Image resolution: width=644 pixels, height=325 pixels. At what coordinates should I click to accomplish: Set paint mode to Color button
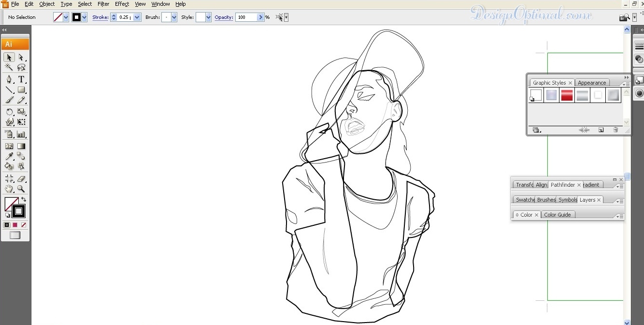(x=7, y=225)
